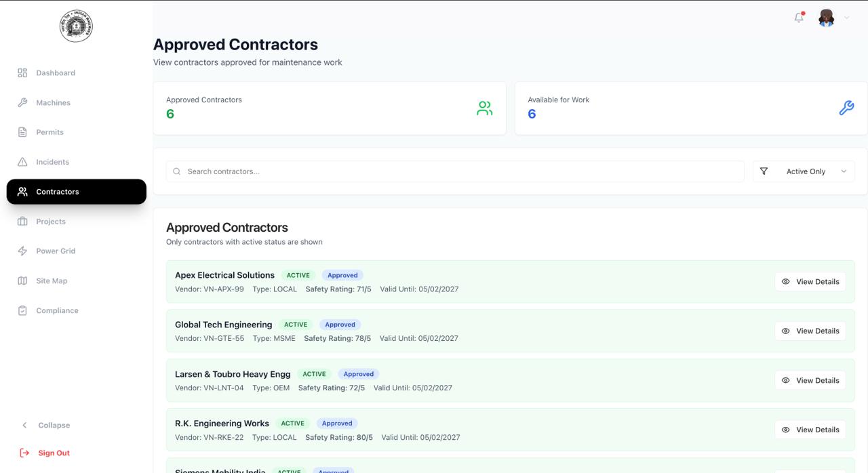Collapse the sidebar navigation
868x473 pixels.
point(45,425)
